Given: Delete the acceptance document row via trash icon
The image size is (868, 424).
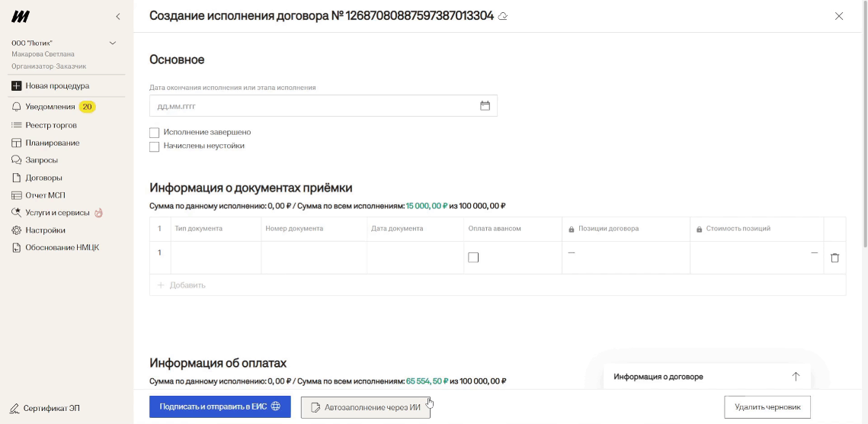Looking at the screenshot, I should [x=834, y=258].
